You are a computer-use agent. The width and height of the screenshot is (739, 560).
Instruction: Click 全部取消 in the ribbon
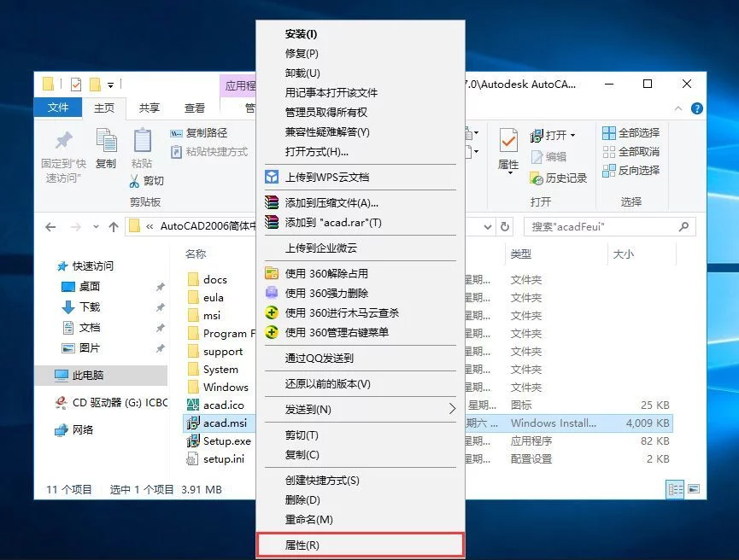[x=631, y=152]
